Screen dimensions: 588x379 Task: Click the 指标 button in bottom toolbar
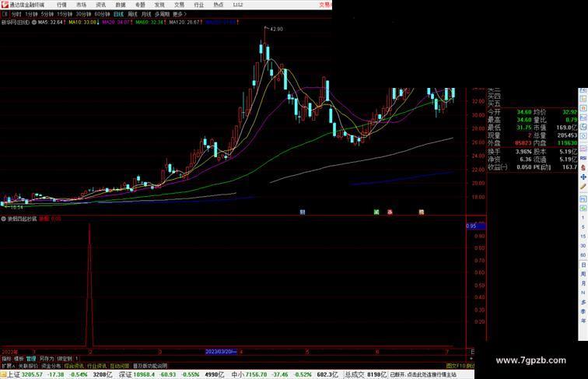point(7,359)
